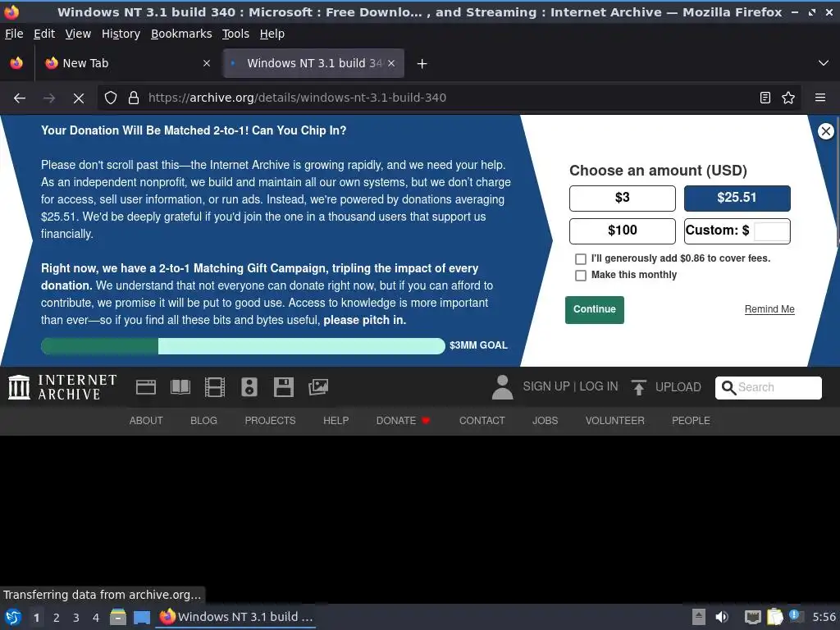Open Firefox View pinned icon
This screenshot has width=840, height=630.
16,63
